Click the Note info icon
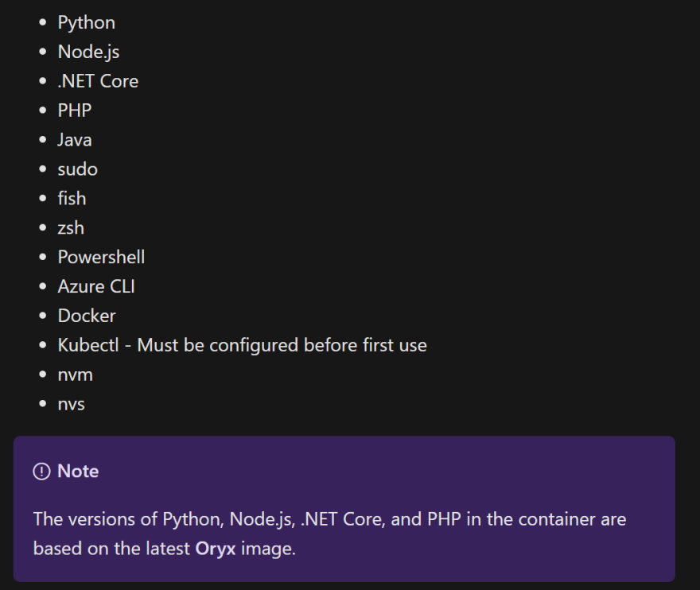The width and height of the screenshot is (700, 590). coord(41,472)
